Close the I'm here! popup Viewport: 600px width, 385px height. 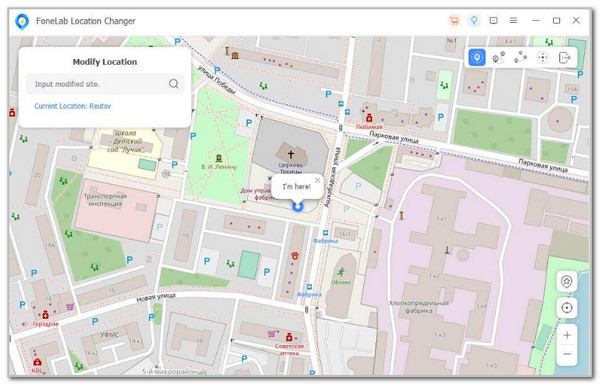[x=317, y=180]
